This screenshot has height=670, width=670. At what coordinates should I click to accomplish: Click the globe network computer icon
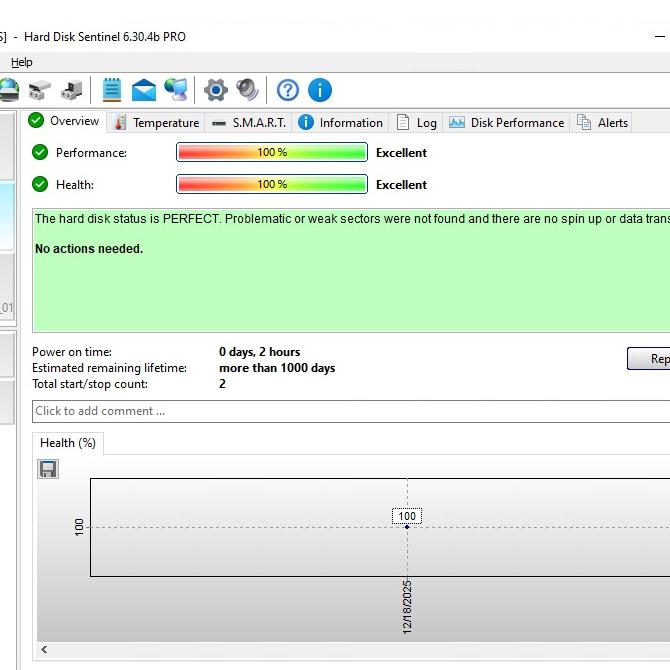pos(176,90)
